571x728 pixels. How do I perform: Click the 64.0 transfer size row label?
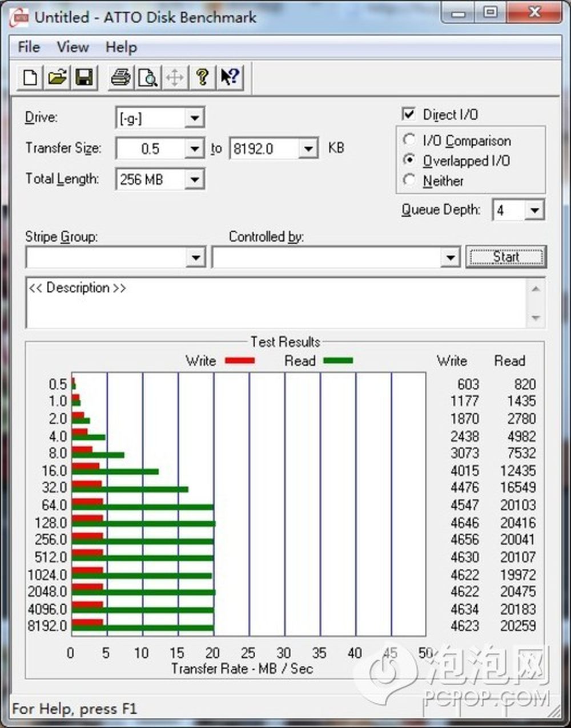click(x=54, y=505)
